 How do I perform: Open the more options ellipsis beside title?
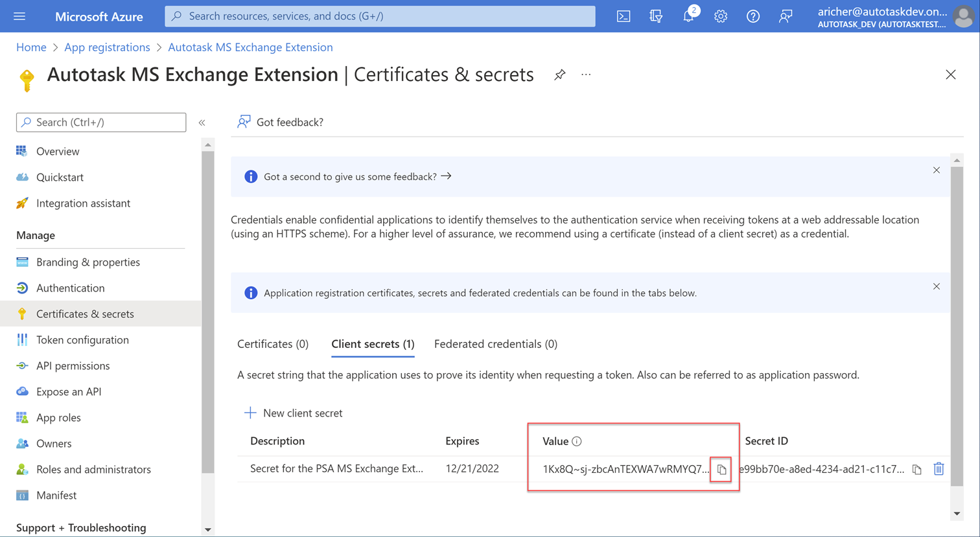coord(586,74)
